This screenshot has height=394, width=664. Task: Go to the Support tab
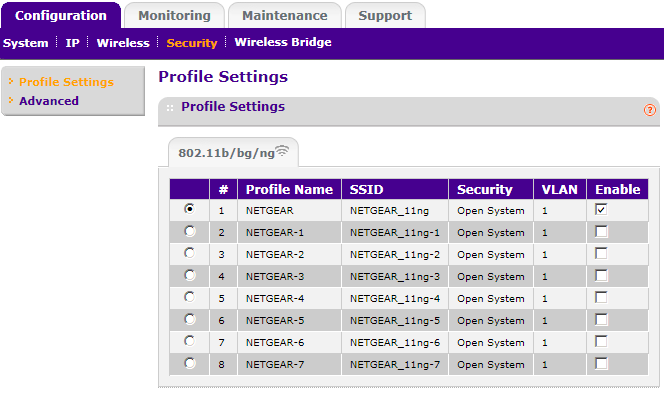tap(385, 16)
